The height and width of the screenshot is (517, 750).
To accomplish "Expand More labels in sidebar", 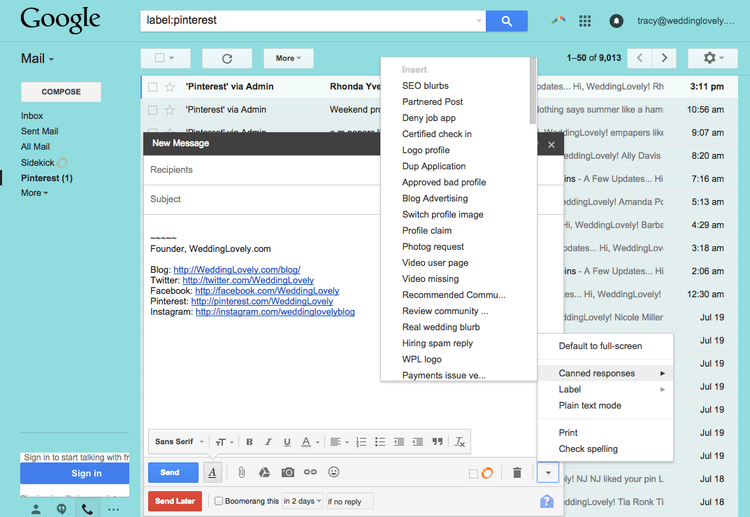I will point(34,193).
